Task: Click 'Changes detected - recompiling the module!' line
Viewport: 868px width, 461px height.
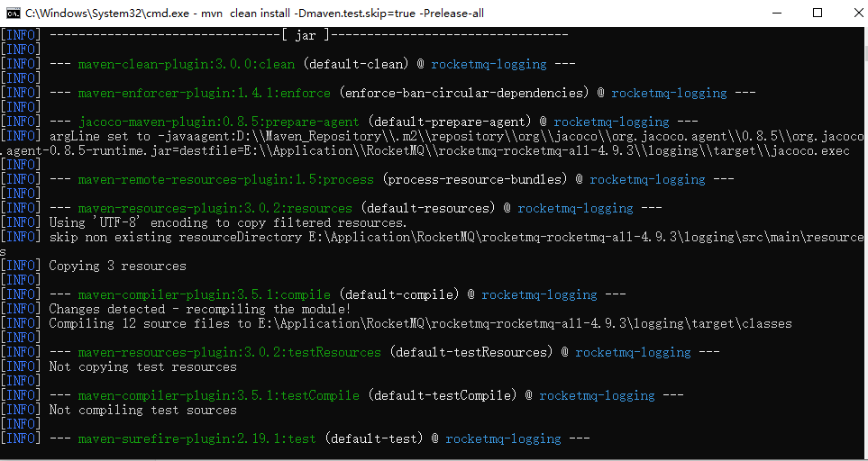Action: pos(200,309)
